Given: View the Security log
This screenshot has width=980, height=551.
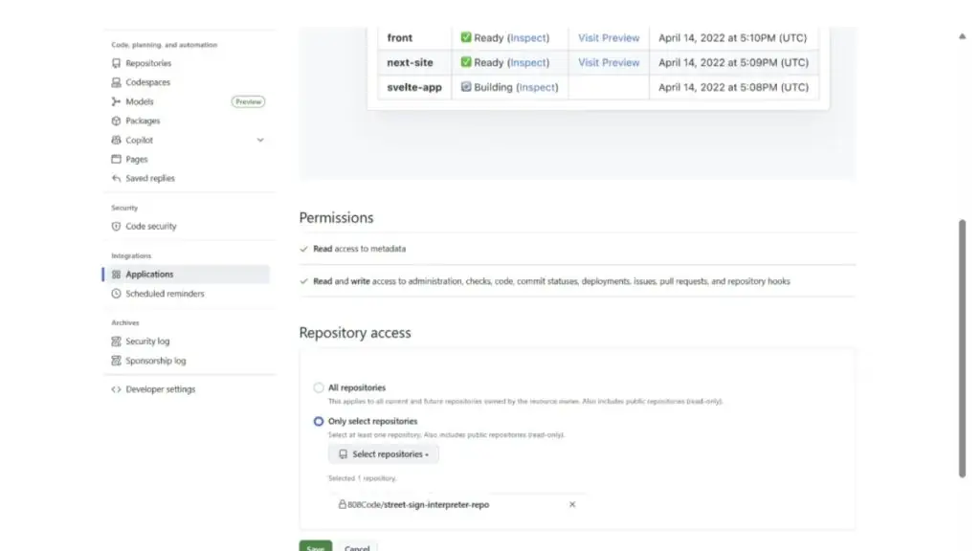Looking at the screenshot, I should click(147, 342).
